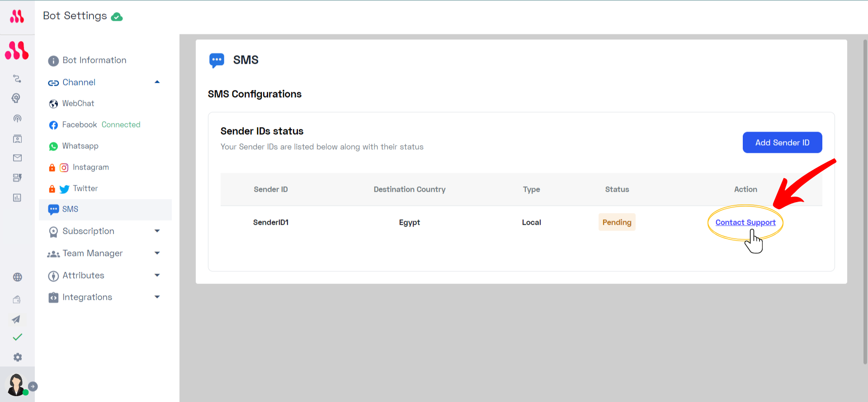
Task: Collapse the Channel section arrow
Action: coord(157,82)
